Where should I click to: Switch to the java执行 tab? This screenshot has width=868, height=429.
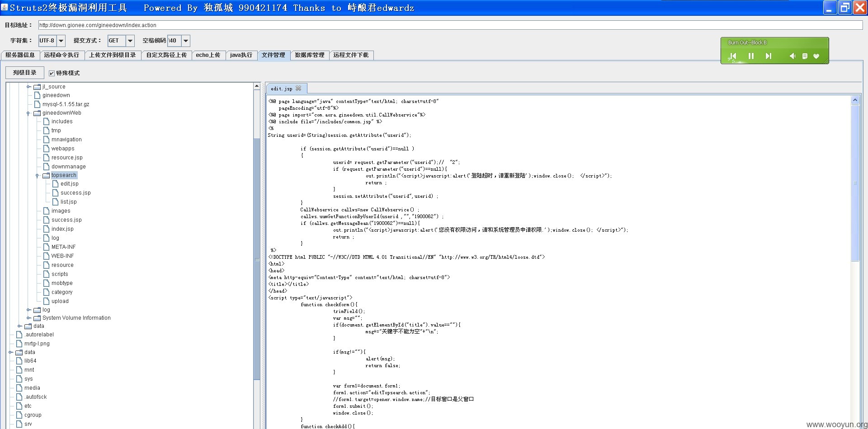(241, 55)
